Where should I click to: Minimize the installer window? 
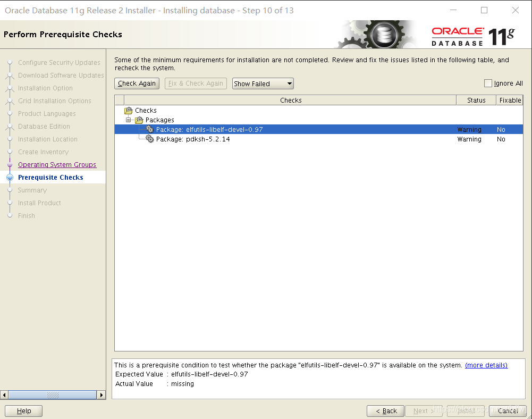(453, 10)
